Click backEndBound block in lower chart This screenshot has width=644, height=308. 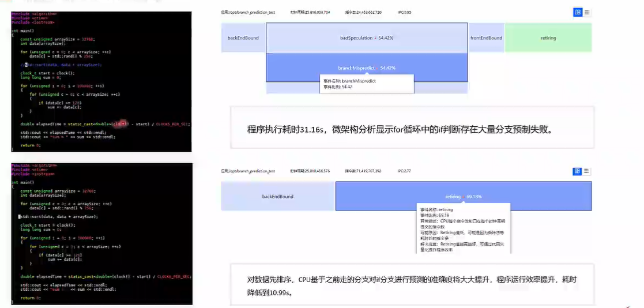(x=278, y=196)
